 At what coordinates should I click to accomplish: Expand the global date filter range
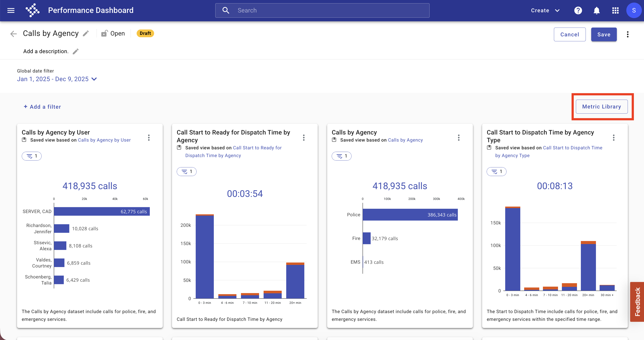(57, 79)
